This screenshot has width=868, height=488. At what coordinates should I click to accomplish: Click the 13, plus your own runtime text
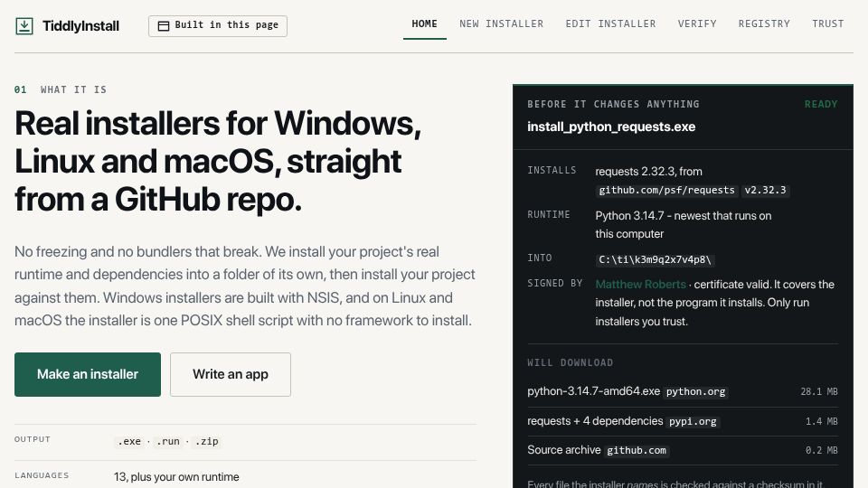click(x=176, y=477)
